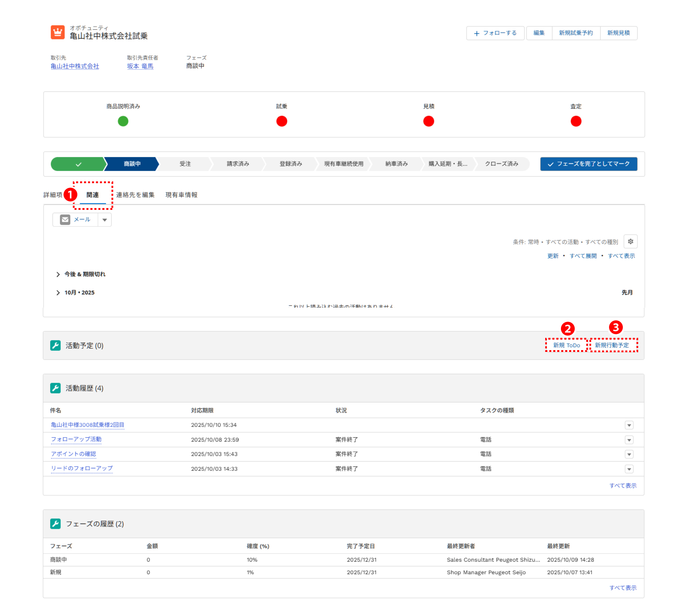Click フェーズを完了としてマーク button
674x616 pixels.
pyautogui.click(x=589, y=164)
